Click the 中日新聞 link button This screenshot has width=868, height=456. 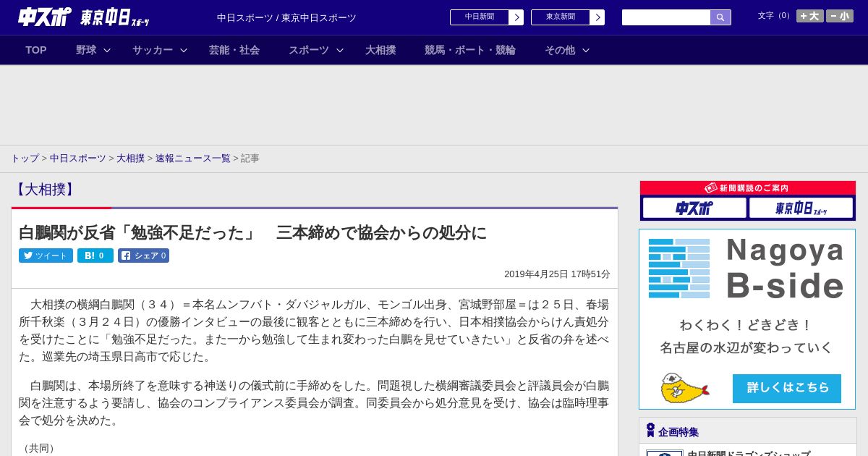pos(487,17)
